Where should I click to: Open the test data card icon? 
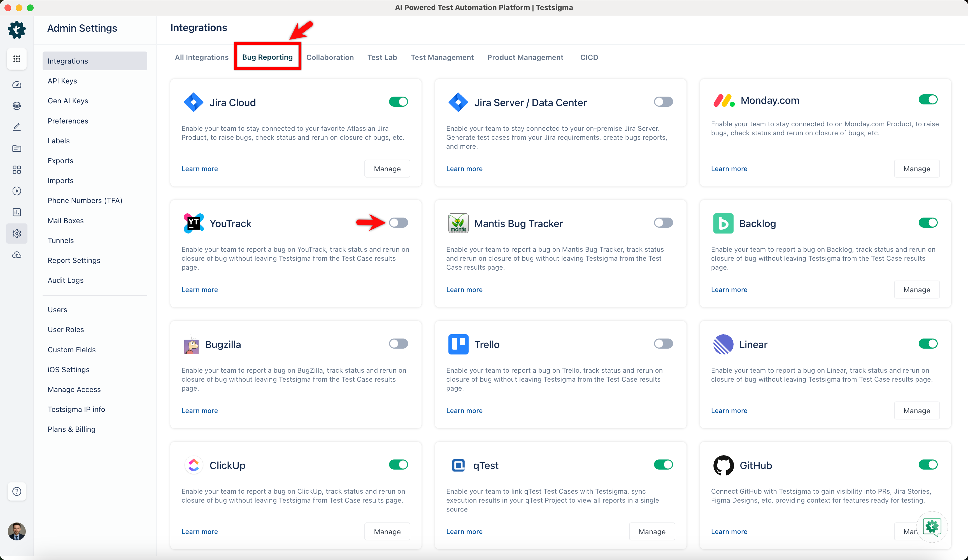coord(17,149)
